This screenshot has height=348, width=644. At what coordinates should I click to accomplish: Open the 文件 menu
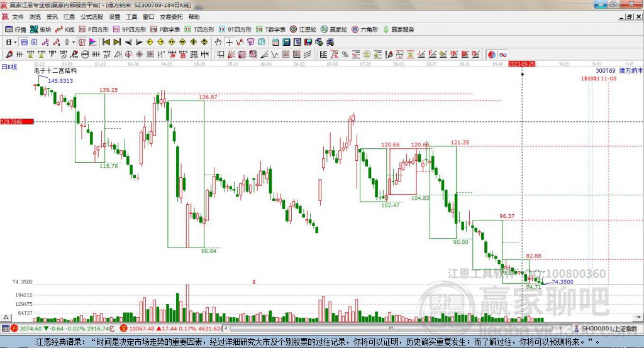pos(17,17)
